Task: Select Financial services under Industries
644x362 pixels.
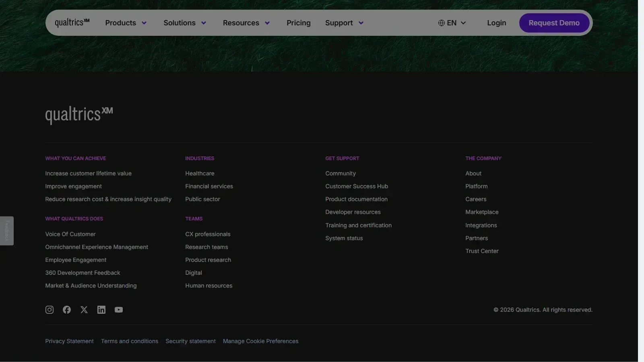Action: (x=209, y=186)
